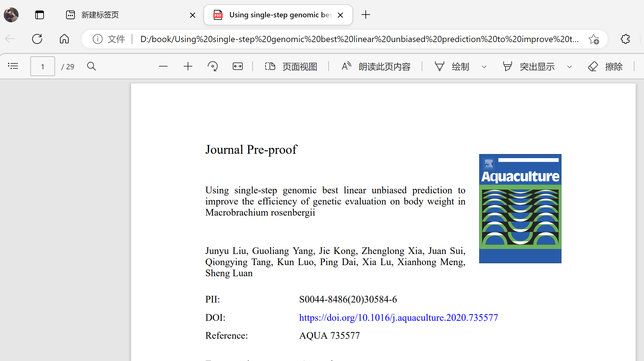Open a new browser tab with plus
Screen dimensions: 644x361
[366, 15]
